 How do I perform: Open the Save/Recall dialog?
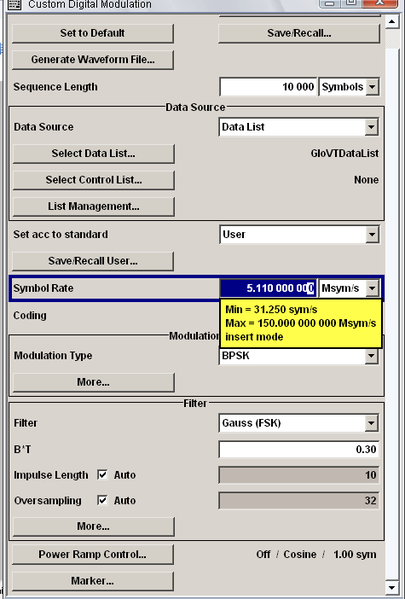click(x=299, y=33)
